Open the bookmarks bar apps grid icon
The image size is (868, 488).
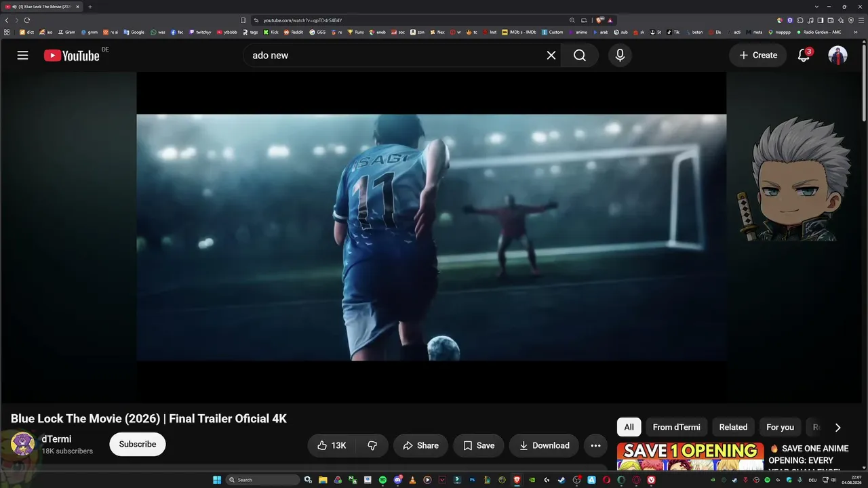(7, 32)
